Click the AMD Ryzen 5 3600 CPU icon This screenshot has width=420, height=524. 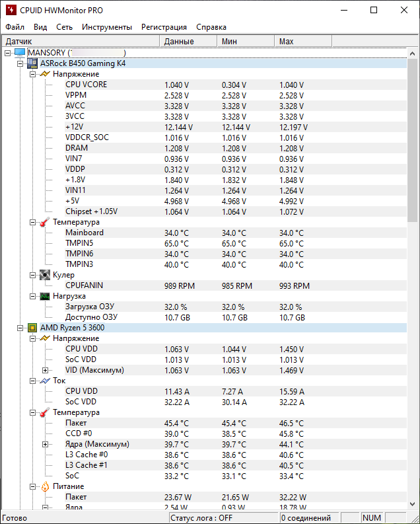point(32,328)
